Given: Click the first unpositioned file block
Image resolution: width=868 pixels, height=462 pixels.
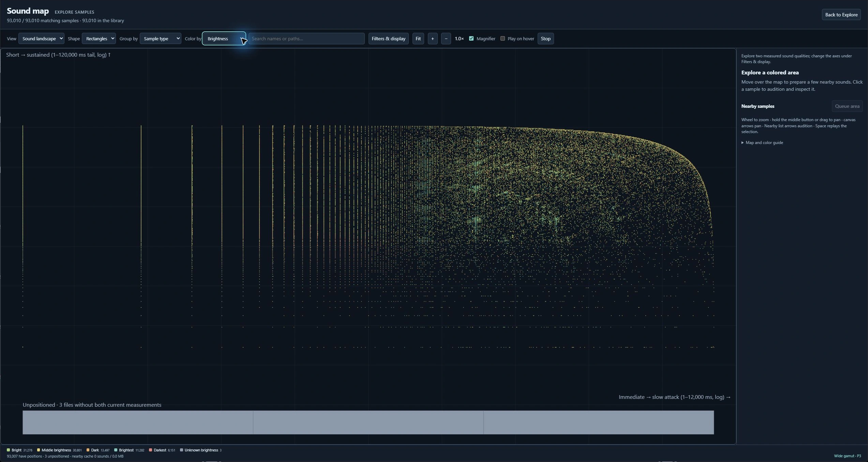Looking at the screenshot, I should (x=138, y=422).
